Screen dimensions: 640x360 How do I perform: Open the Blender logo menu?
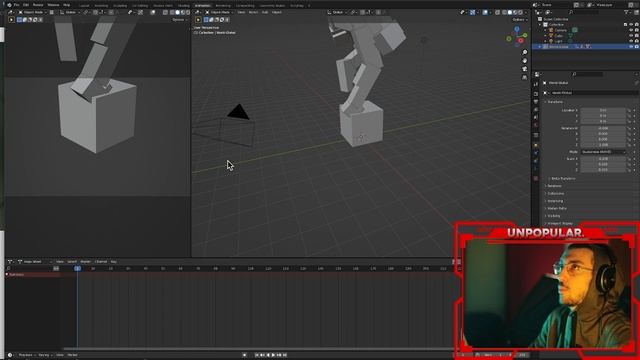[9, 5]
